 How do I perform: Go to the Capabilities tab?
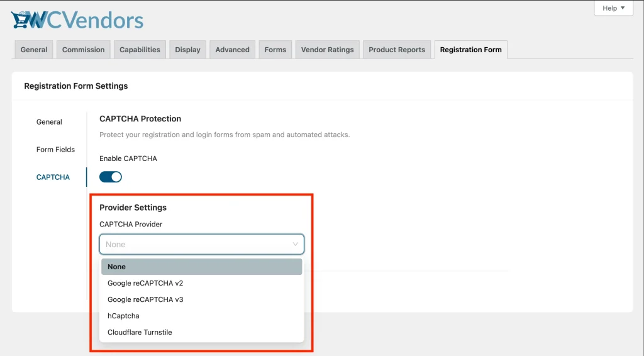pos(140,50)
